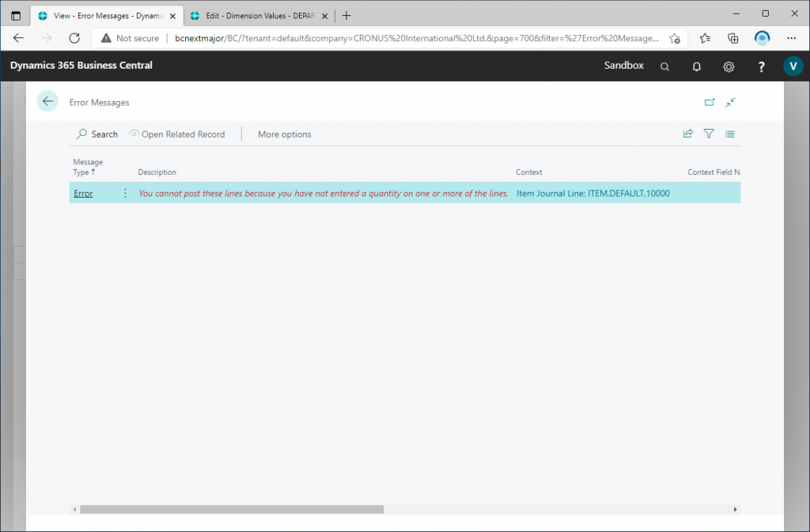810x532 pixels.
Task: Switch to Edit - Dimension Values tab
Action: coord(253,16)
